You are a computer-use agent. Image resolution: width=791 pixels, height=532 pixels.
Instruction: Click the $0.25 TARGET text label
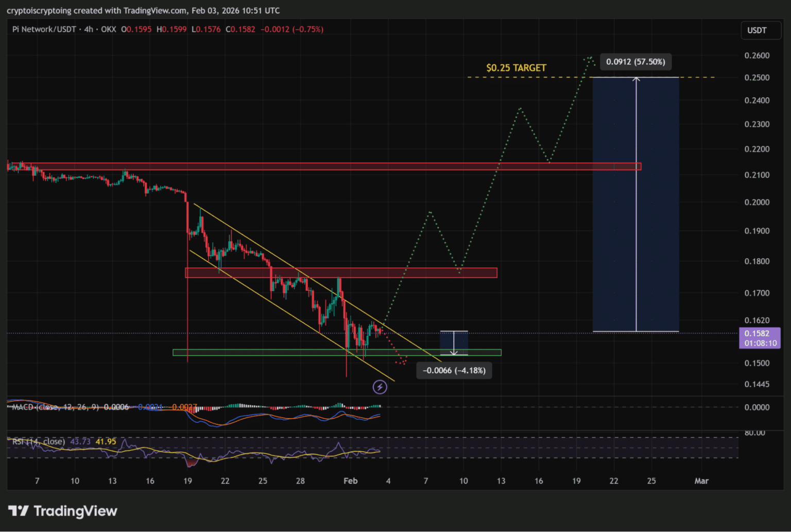tap(516, 68)
